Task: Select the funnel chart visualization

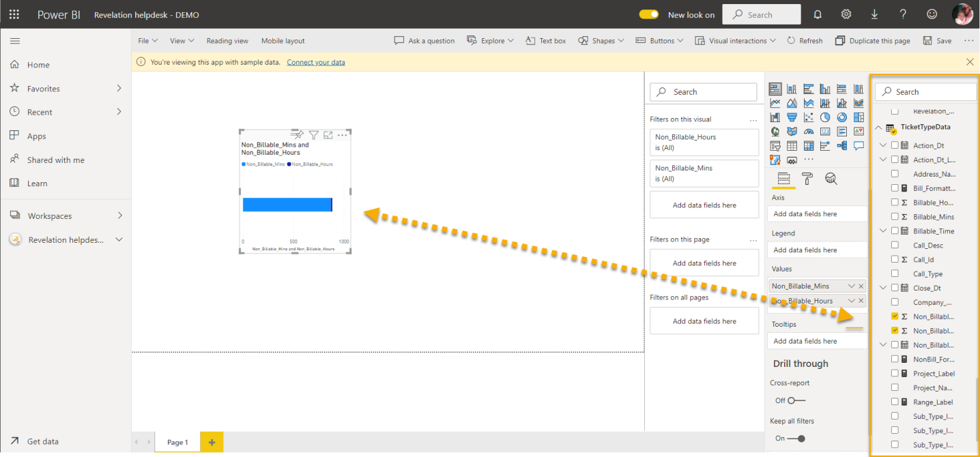Action: pyautogui.click(x=792, y=117)
